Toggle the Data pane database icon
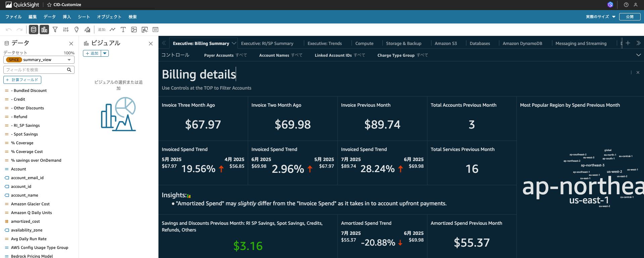This screenshot has height=258, width=644. [34, 30]
